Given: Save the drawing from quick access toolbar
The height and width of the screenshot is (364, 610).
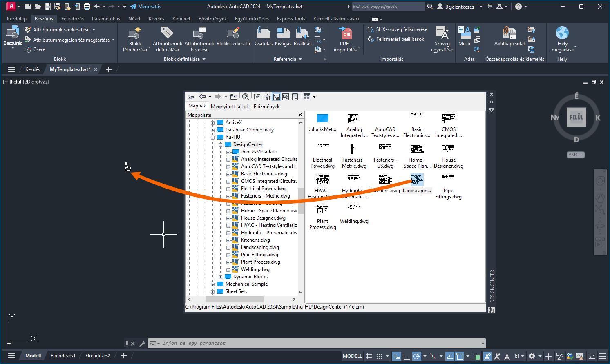Looking at the screenshot, I should pyautogui.click(x=47, y=7).
